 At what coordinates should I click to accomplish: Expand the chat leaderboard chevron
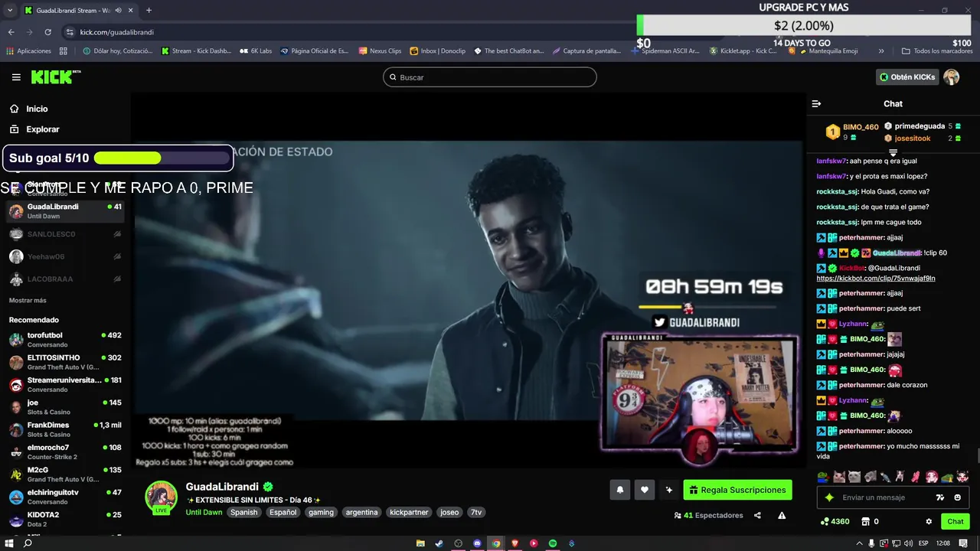tap(893, 153)
